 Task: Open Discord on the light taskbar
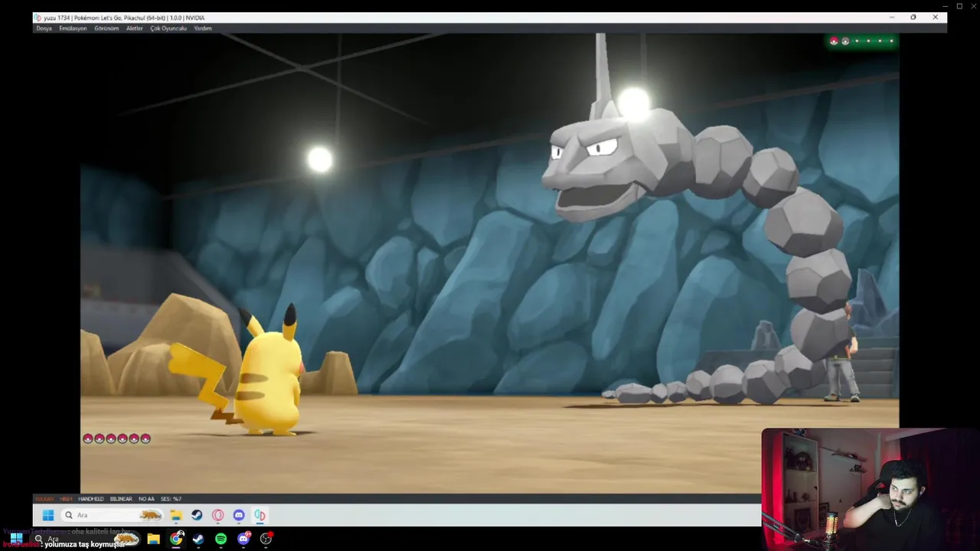coord(239,515)
